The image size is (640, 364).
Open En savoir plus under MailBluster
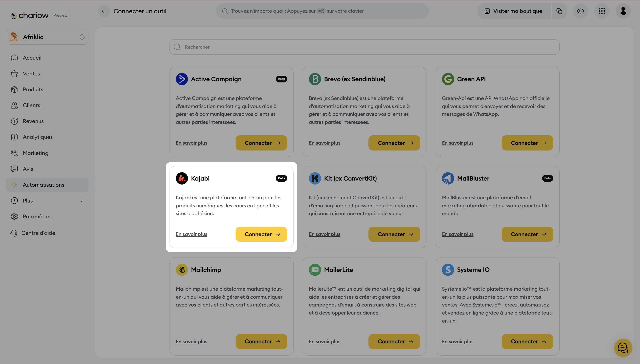coord(458,234)
